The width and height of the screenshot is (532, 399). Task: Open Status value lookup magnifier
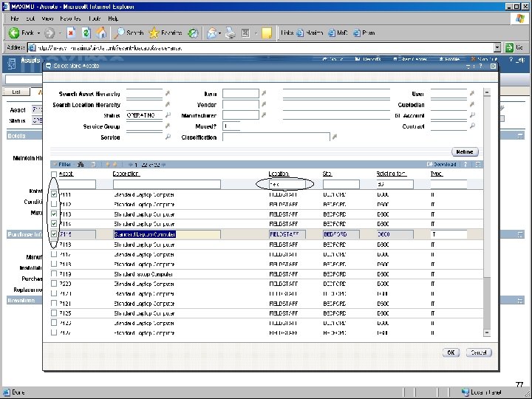pos(168,115)
